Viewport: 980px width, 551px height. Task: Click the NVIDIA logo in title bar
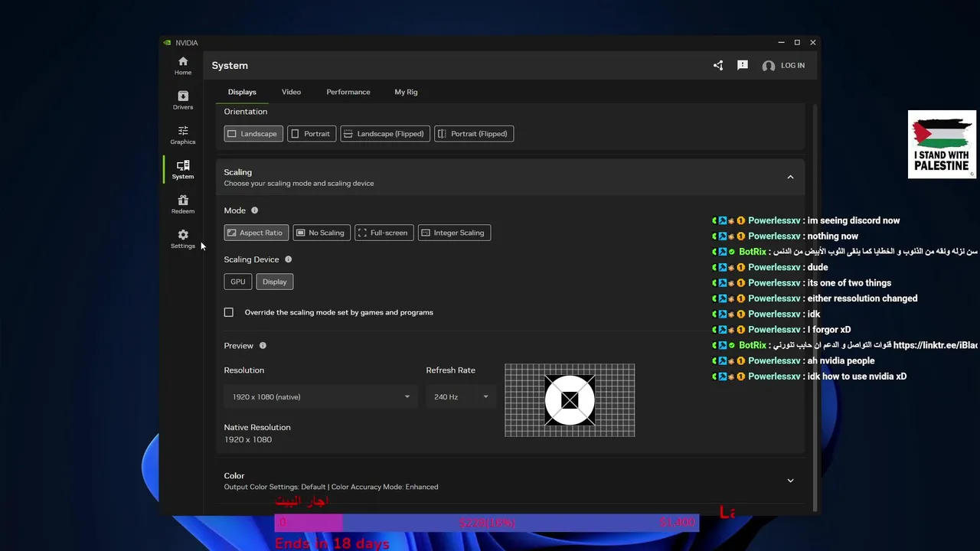(167, 43)
